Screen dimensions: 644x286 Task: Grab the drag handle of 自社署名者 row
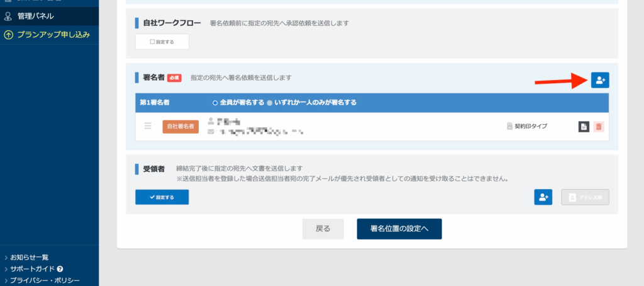148,126
